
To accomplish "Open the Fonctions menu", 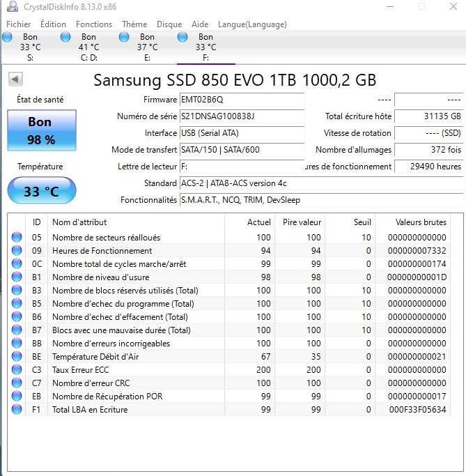I will pyautogui.click(x=94, y=24).
